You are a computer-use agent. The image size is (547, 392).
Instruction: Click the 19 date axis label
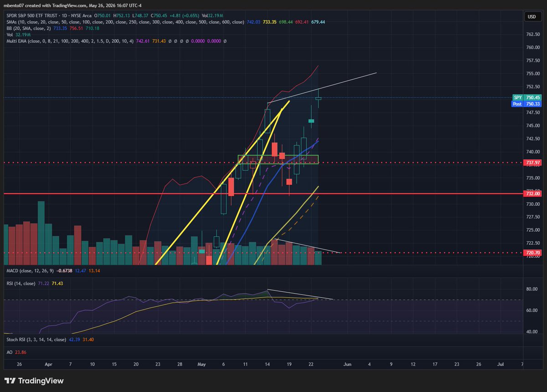coord(289,365)
